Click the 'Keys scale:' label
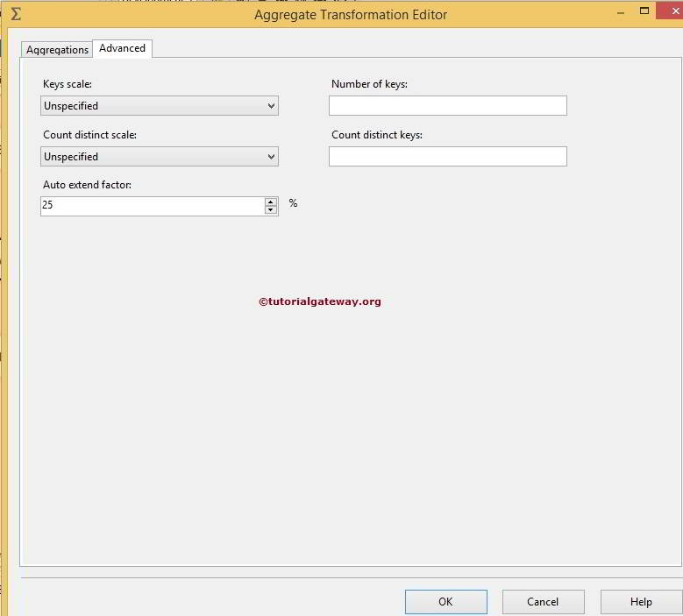The image size is (683, 616). point(68,84)
